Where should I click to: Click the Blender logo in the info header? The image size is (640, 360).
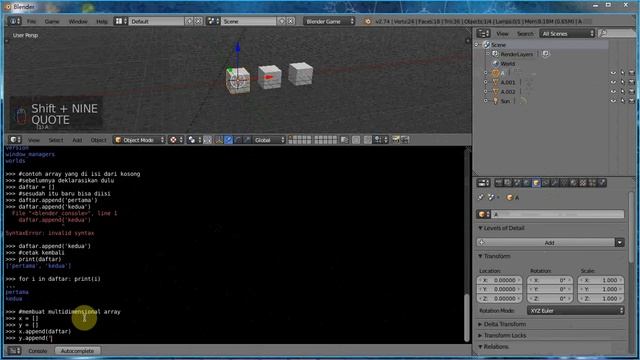tap(367, 21)
